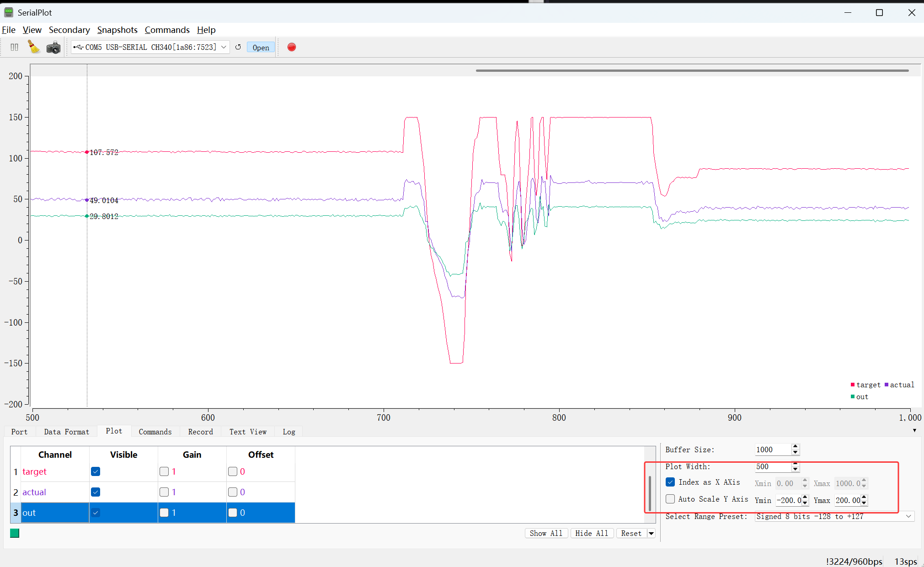Click the SerialPlot app icon in title bar
924x567 pixels.
coord(9,12)
